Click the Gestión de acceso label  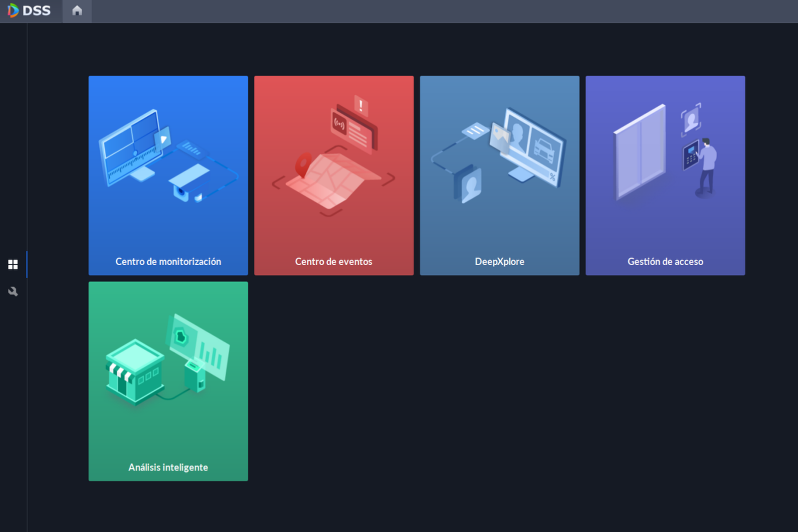tap(665, 261)
